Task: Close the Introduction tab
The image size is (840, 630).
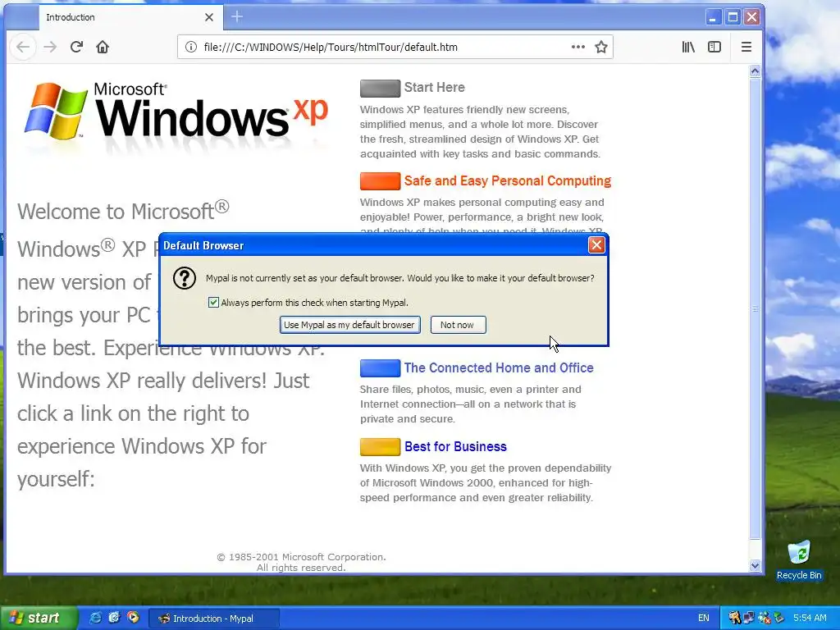Action: (x=209, y=17)
